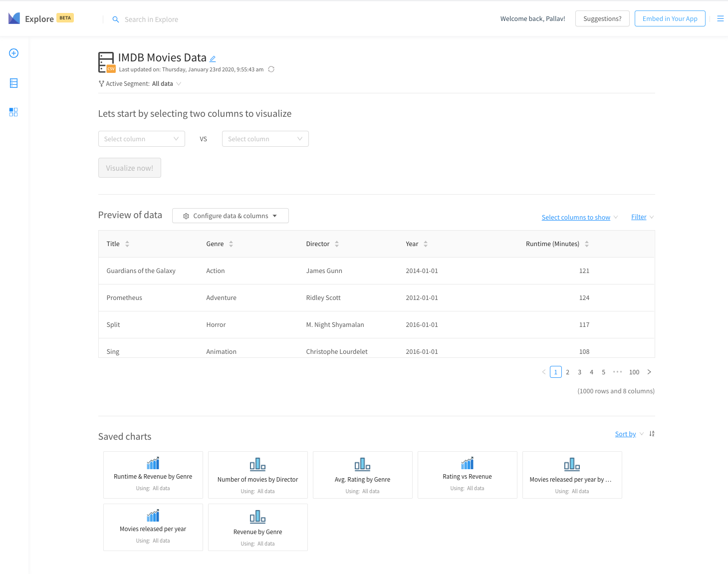Open the datasets icon in sidebar
Screen dimensions: 728x574
click(x=14, y=83)
